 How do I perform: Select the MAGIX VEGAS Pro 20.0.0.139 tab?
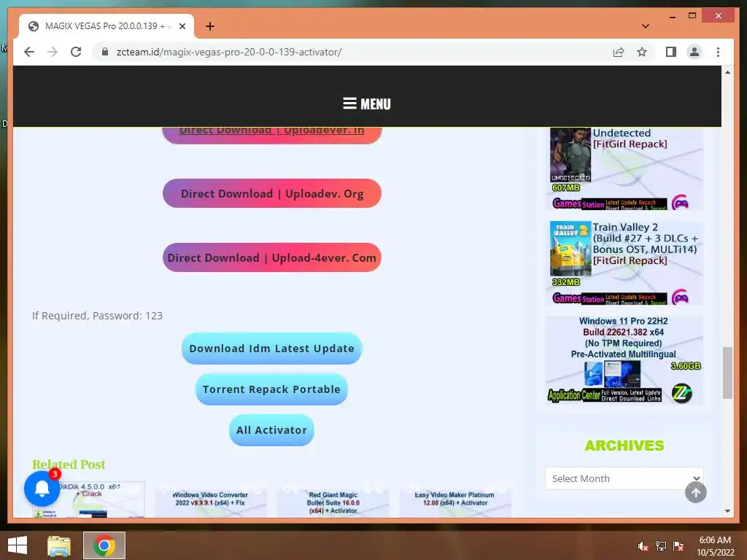pyautogui.click(x=107, y=26)
